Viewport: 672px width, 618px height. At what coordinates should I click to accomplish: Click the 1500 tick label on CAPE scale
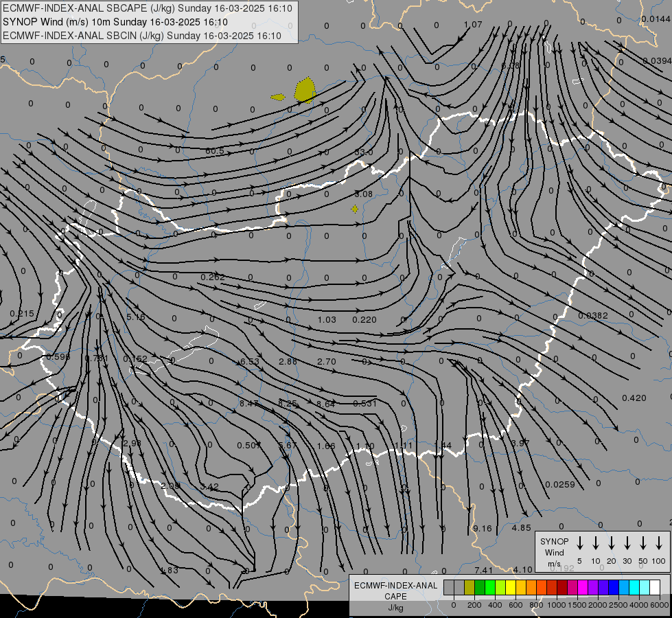point(577,605)
